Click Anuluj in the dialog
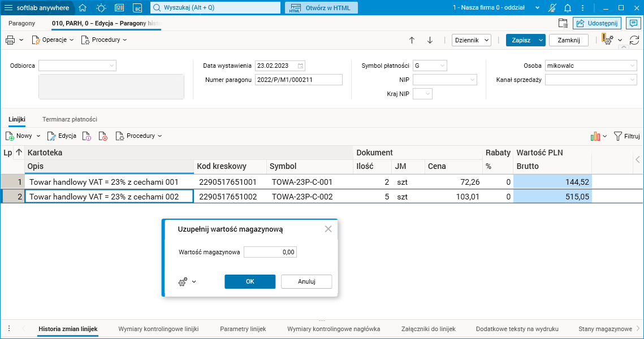 point(306,281)
